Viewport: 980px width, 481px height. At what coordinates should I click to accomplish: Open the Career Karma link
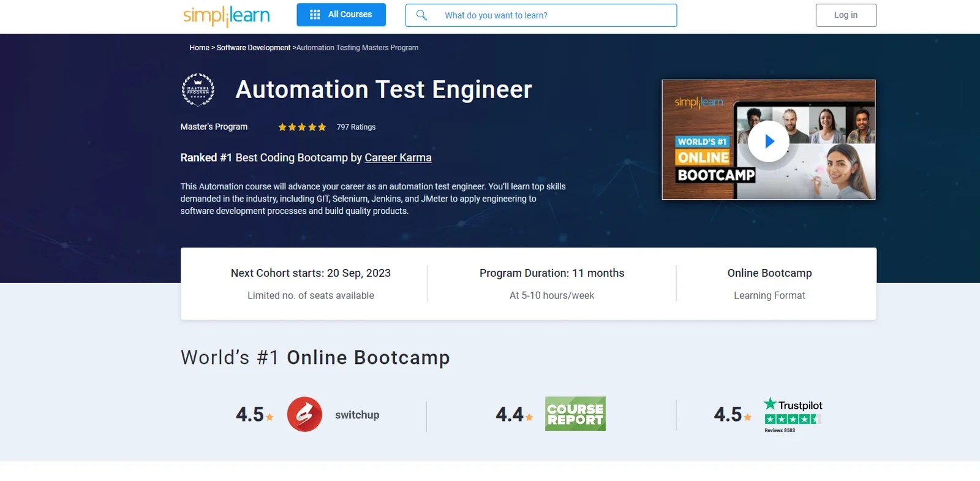[398, 157]
